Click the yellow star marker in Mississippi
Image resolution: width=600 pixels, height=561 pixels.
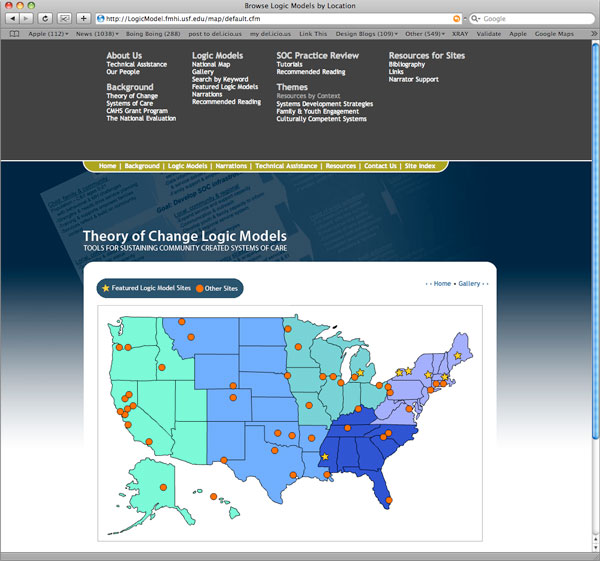324,457
